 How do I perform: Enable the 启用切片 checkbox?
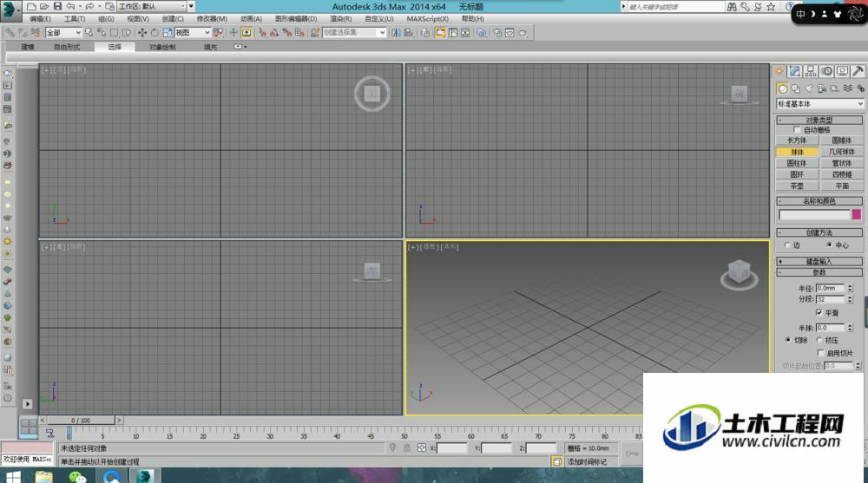click(x=821, y=352)
